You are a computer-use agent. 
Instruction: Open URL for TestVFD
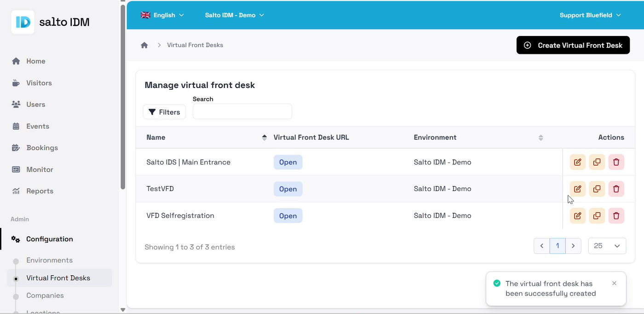point(288,189)
